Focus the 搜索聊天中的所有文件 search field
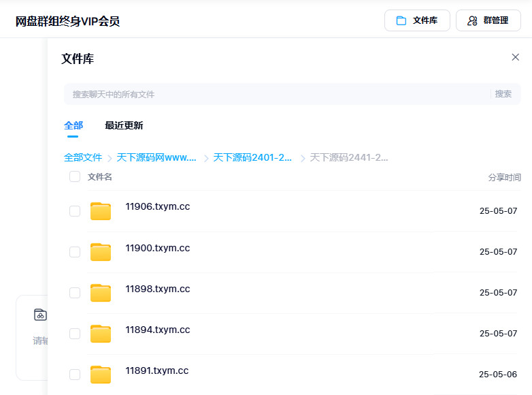This screenshot has width=532, height=395. click(272, 94)
